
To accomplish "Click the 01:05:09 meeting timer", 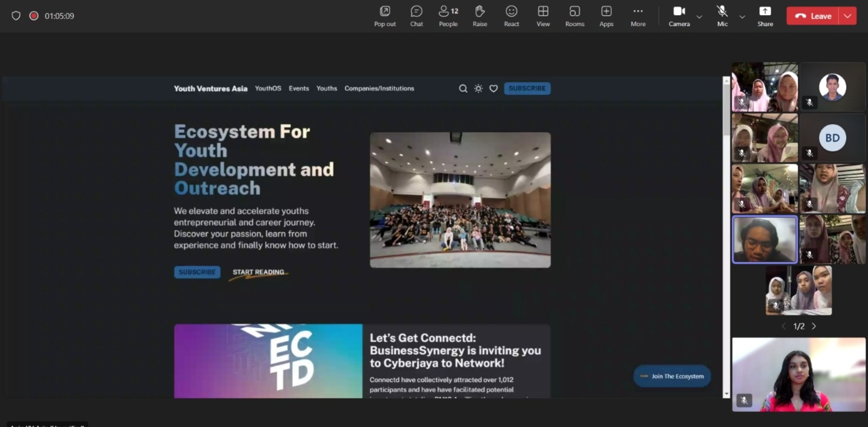I will coord(59,16).
